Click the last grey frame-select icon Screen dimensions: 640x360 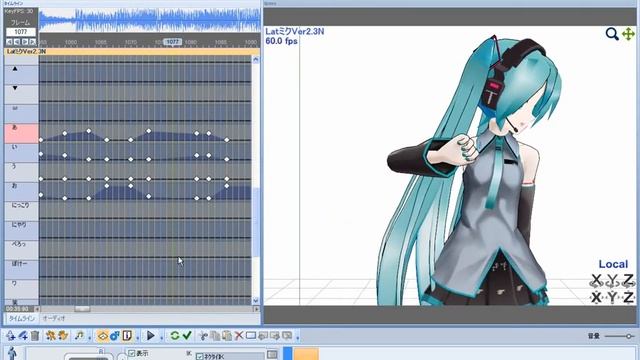pyautogui.click(x=287, y=336)
